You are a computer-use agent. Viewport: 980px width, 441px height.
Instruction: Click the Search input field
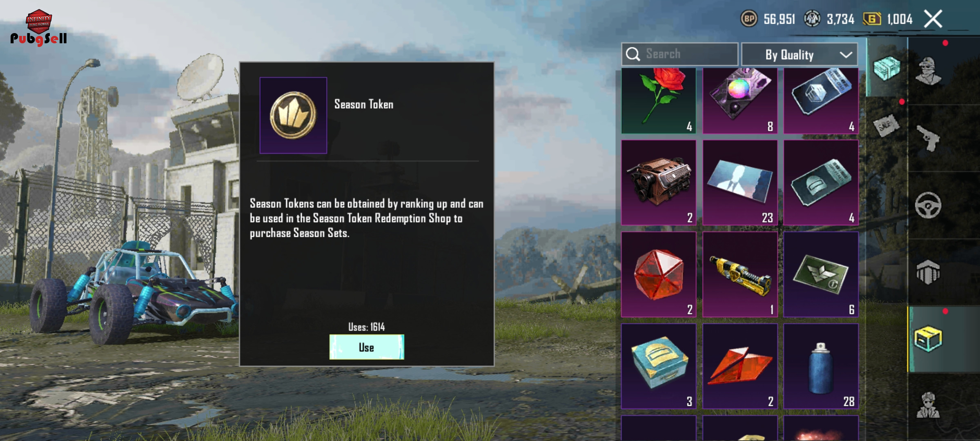pyautogui.click(x=679, y=54)
